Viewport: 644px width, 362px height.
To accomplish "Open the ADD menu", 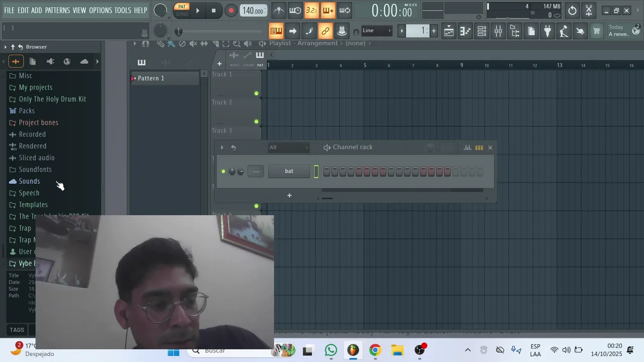I will pos(37,10).
